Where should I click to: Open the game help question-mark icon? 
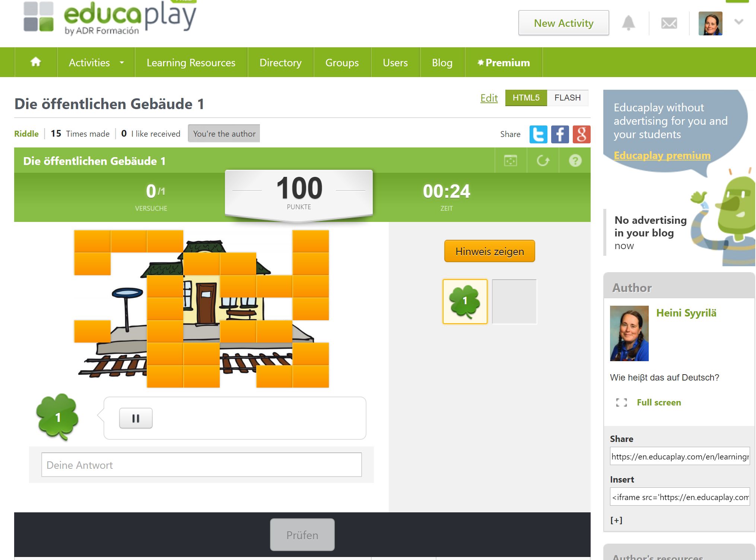575,161
